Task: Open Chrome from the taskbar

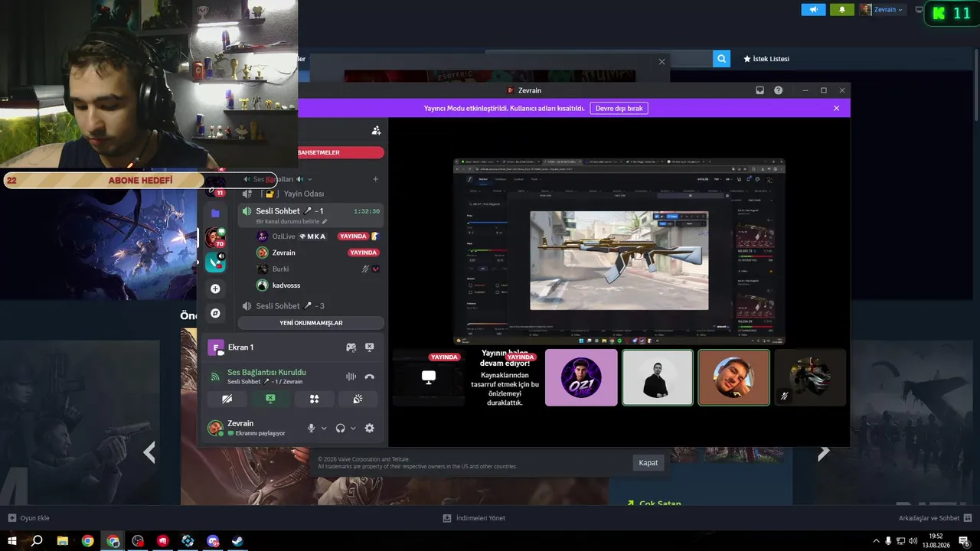Action: (x=88, y=541)
